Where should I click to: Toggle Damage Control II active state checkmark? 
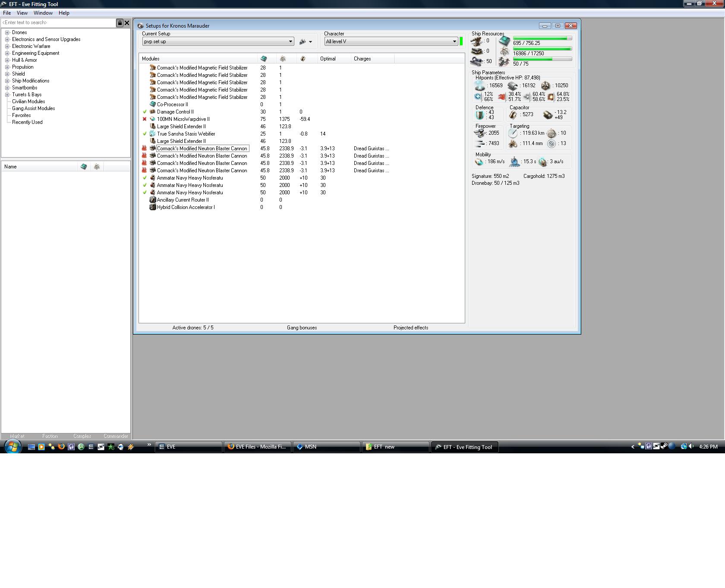point(145,112)
